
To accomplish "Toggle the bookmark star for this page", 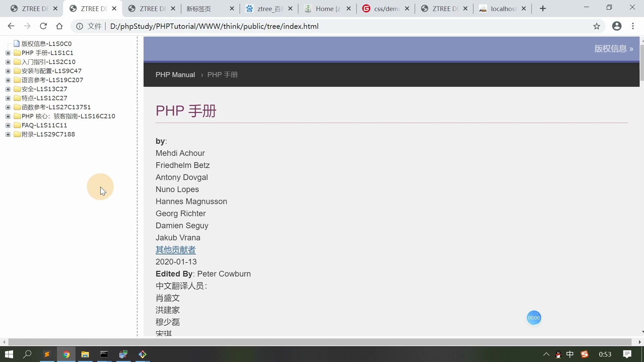I will pyautogui.click(x=597, y=26).
